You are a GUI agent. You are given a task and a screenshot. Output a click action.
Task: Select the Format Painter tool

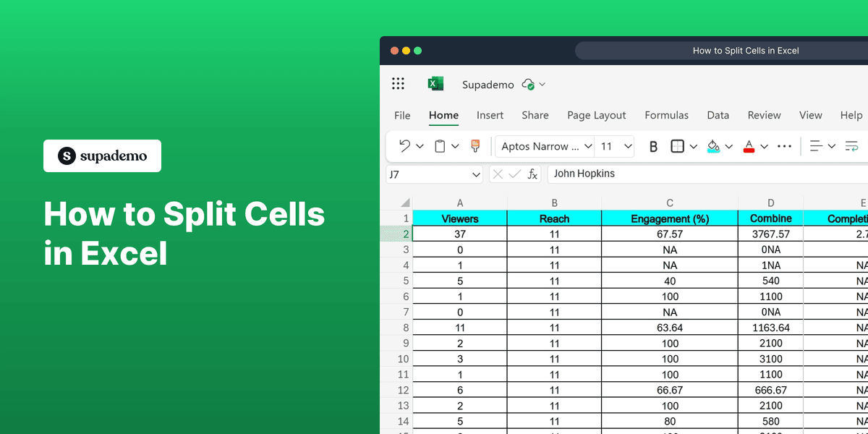point(475,145)
